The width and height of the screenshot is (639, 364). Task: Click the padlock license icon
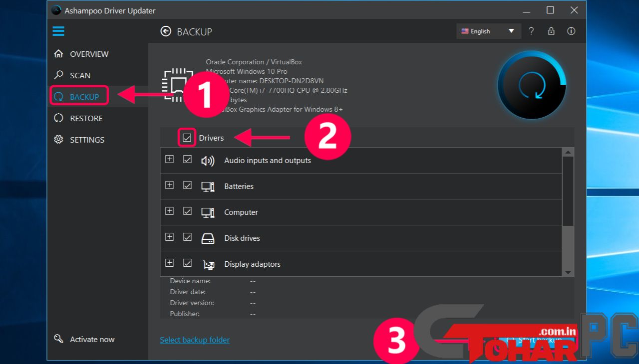click(x=551, y=31)
